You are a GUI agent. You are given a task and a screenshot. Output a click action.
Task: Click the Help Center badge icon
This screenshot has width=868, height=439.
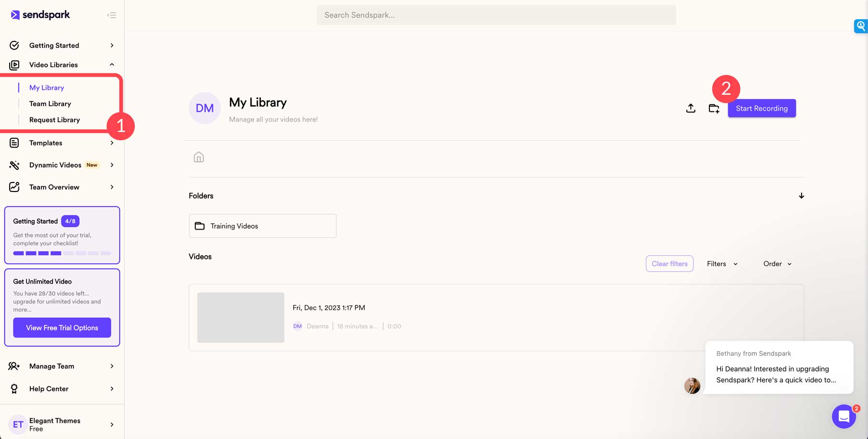tap(14, 389)
